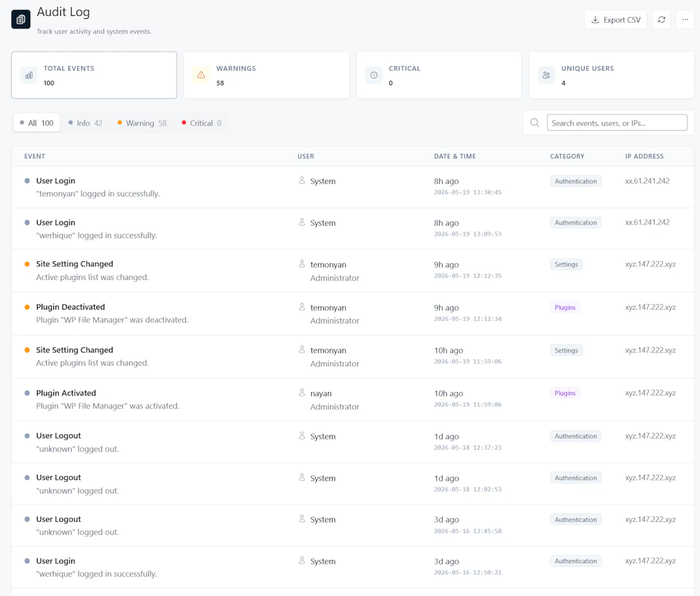Image resolution: width=700 pixels, height=596 pixels.
Task: Click user icon beside System at 13:45:58
Action: click(302, 519)
